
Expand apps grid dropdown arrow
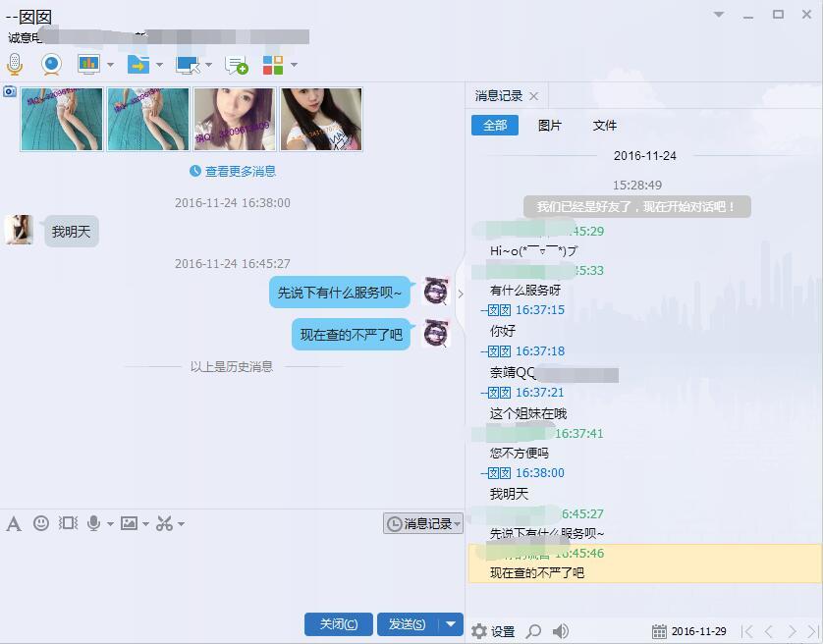click(294, 65)
